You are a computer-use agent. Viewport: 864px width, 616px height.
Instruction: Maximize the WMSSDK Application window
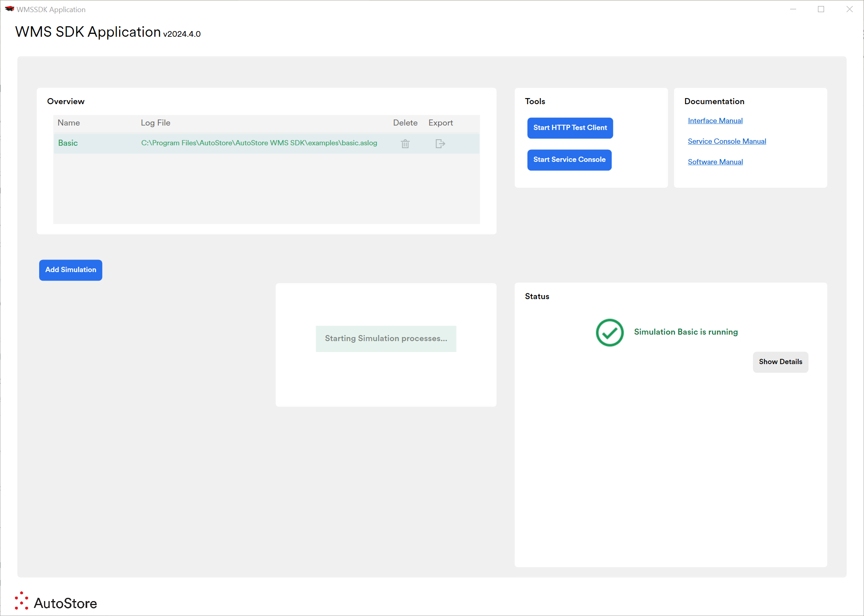[x=821, y=9]
